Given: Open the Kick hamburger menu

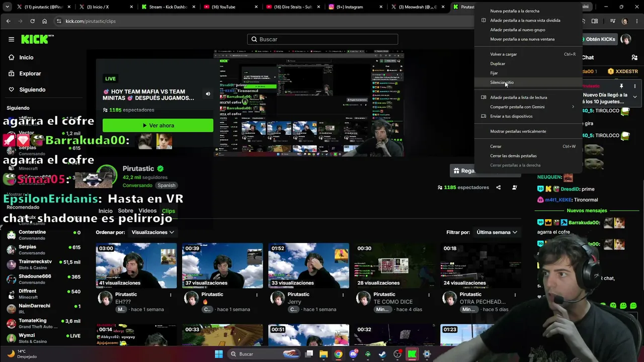Looking at the screenshot, I should pos(11,39).
